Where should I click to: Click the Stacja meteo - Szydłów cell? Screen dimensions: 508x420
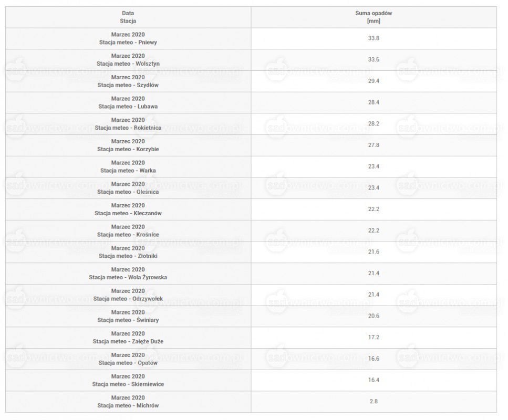tap(128, 81)
